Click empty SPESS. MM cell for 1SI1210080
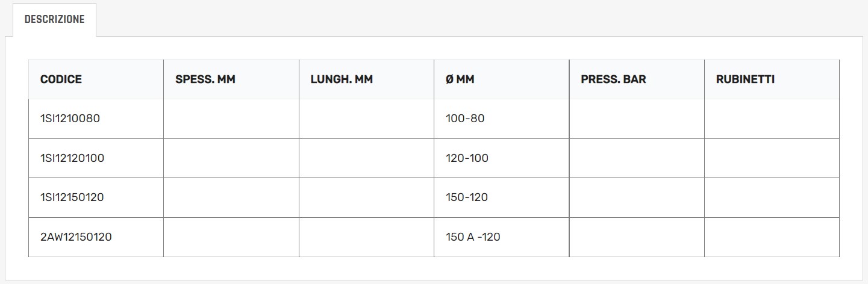Viewport: 868px width, 284px height. coord(231,119)
